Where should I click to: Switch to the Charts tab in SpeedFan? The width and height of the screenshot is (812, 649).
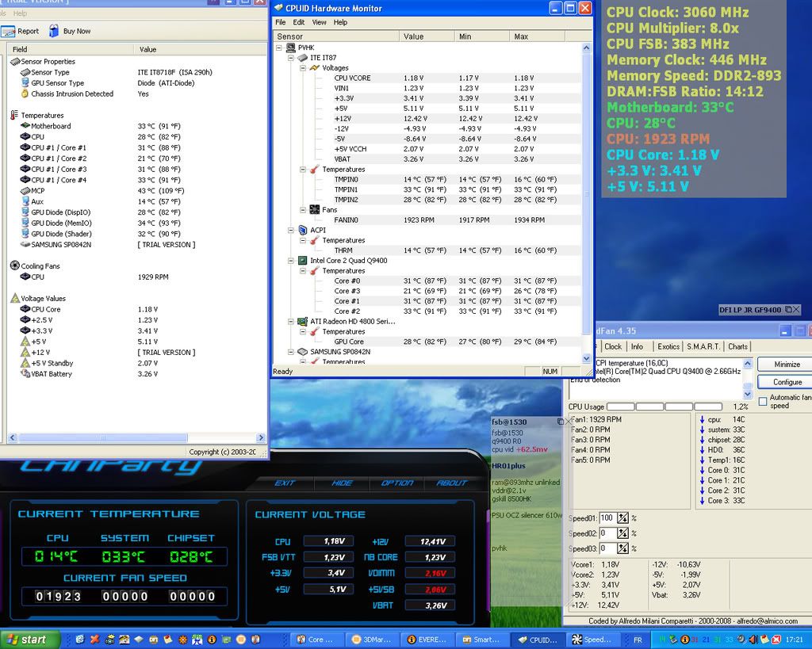738,346
